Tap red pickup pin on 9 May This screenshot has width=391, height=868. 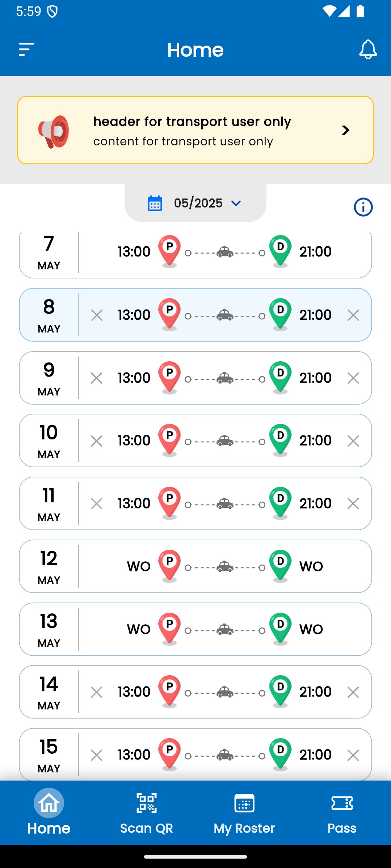tap(169, 376)
